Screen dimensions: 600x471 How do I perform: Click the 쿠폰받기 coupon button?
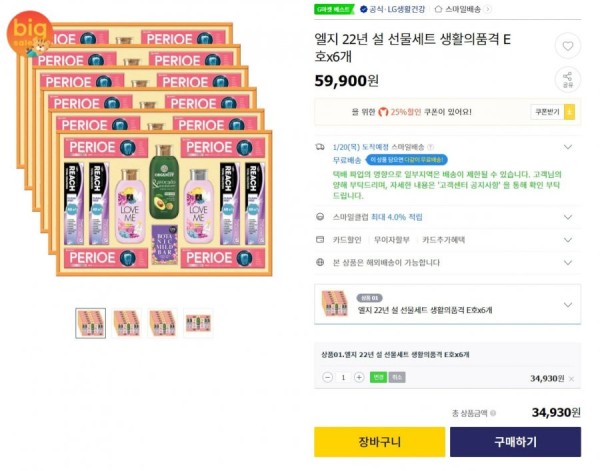[x=547, y=112]
